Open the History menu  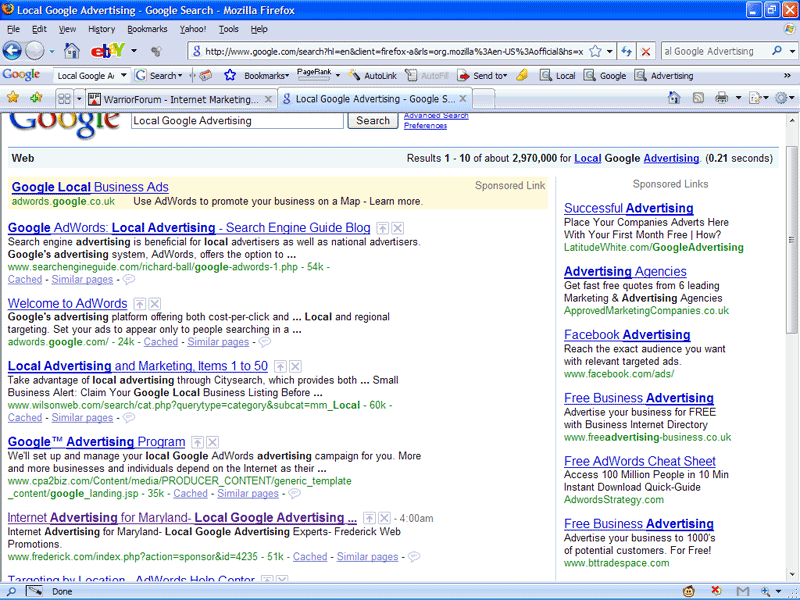tap(102, 29)
